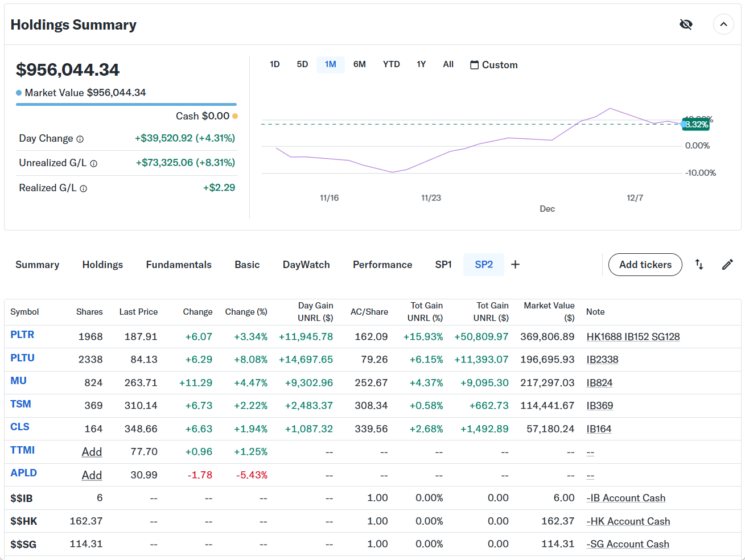Select the YTD chart range
745x560 pixels.
click(x=391, y=64)
